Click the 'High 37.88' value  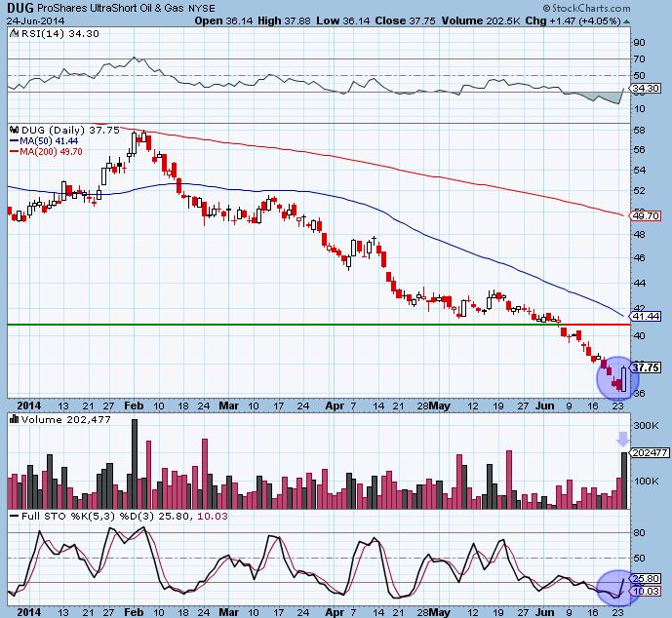tap(284, 20)
